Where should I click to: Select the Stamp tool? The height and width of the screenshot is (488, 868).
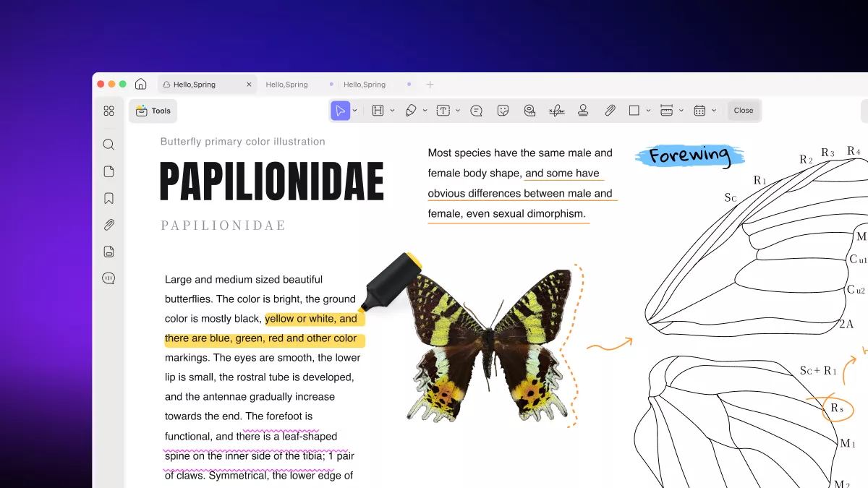(x=583, y=110)
